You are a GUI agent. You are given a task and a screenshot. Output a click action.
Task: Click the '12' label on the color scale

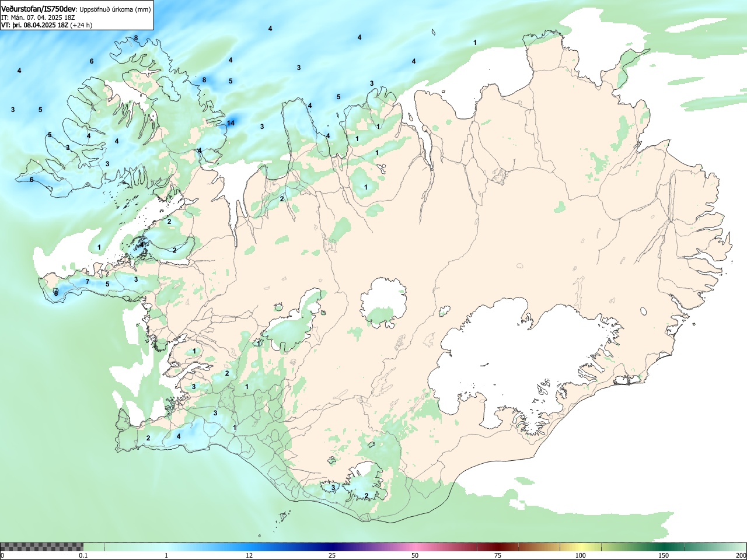249,555
